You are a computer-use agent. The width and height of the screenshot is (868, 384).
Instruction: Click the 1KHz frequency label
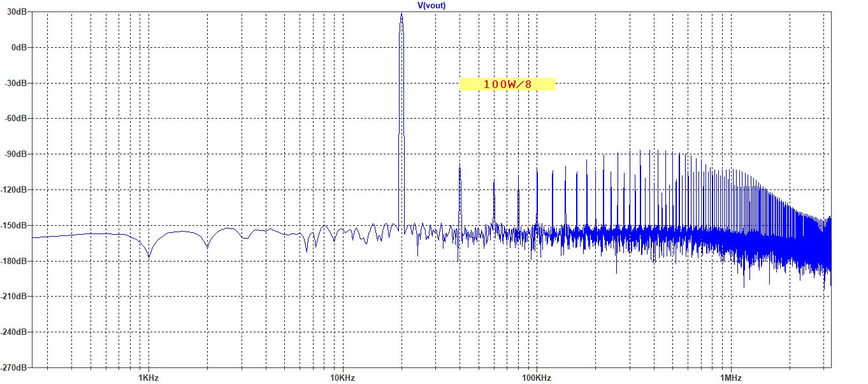click(148, 378)
